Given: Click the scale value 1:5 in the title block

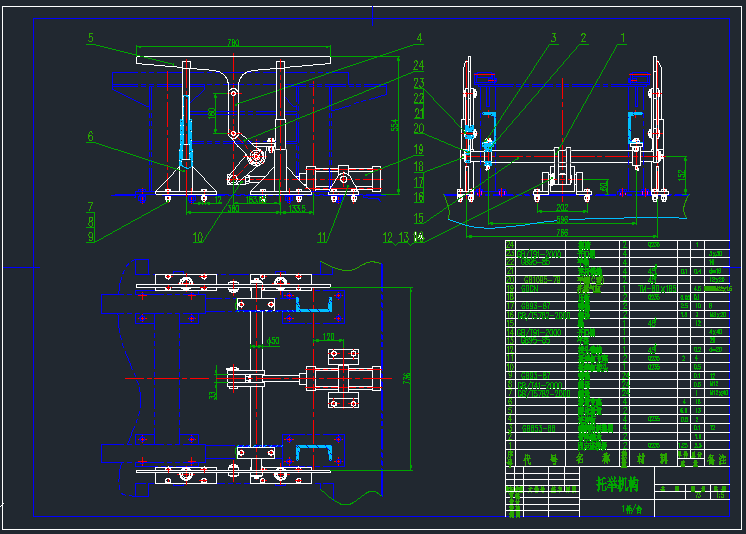Looking at the screenshot, I should coord(720,494).
